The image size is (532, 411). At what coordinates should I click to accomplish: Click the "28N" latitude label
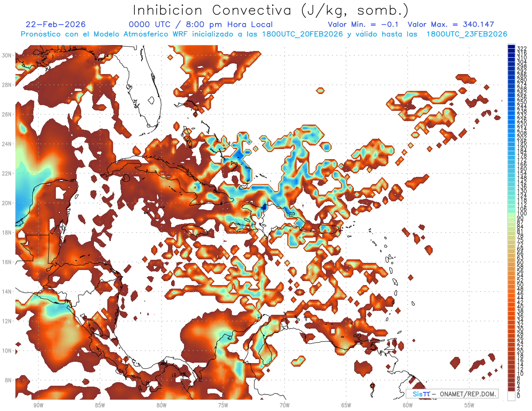pos(7,85)
